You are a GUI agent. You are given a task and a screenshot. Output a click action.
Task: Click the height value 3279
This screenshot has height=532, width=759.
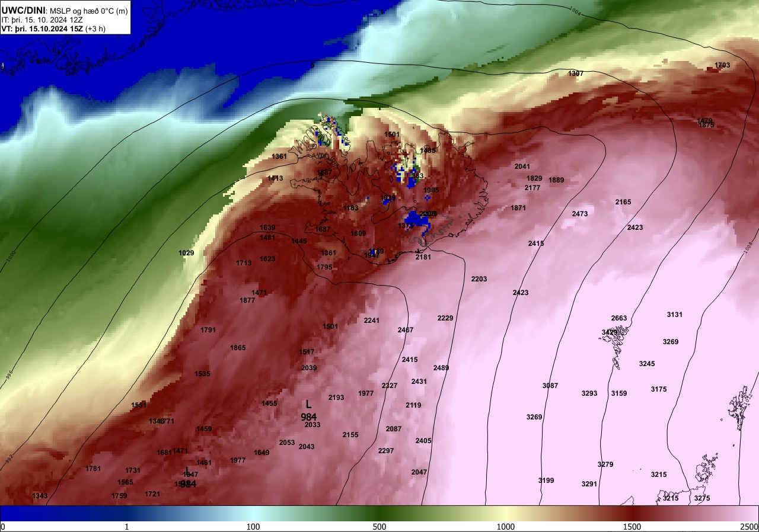click(605, 464)
